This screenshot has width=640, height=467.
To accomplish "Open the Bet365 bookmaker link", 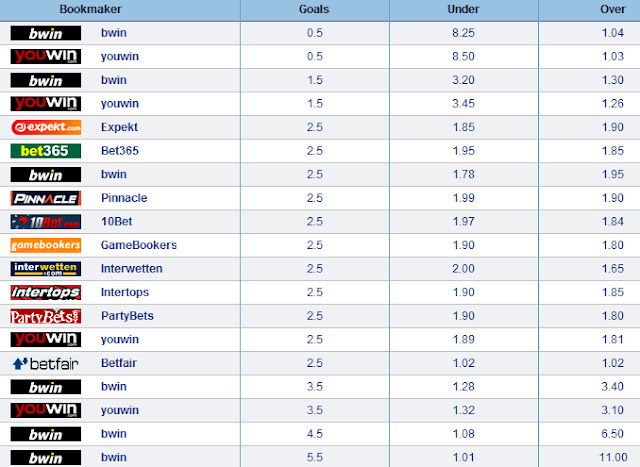I will pyautogui.click(x=120, y=151).
